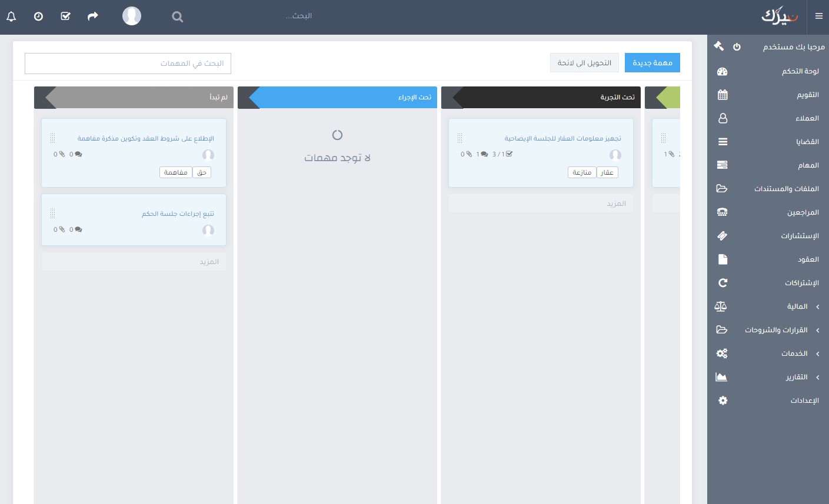The image size is (829, 504).
Task: Click the search magnifier icon
Action: click(177, 17)
